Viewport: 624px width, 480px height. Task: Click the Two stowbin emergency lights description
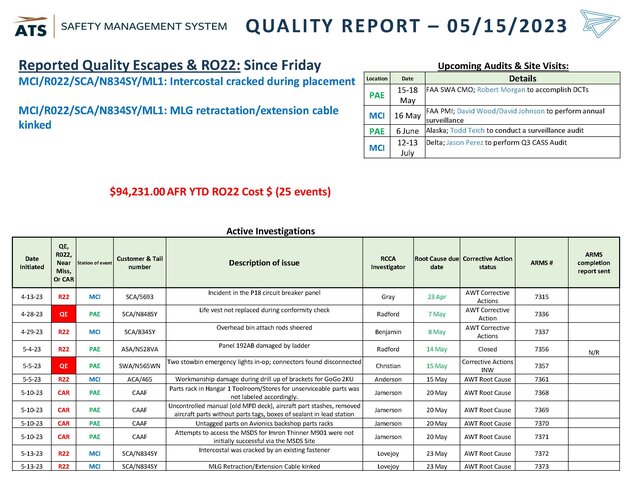tap(264, 362)
